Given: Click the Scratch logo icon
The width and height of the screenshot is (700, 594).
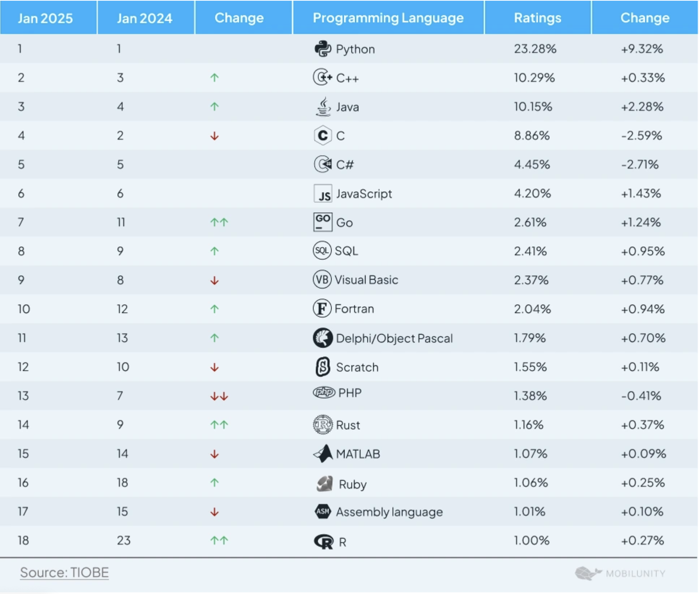Looking at the screenshot, I should (323, 367).
